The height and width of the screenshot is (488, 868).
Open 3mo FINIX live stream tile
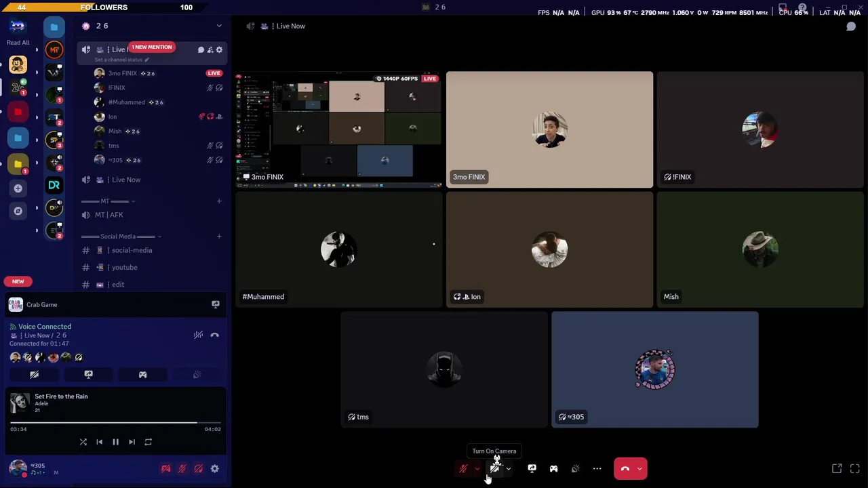(x=338, y=129)
